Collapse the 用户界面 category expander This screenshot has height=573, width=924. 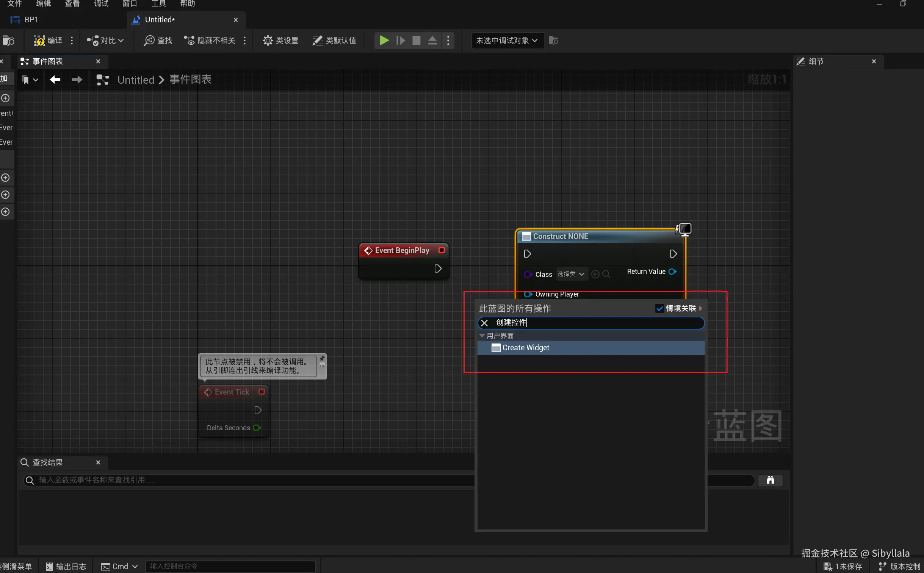pyautogui.click(x=482, y=336)
